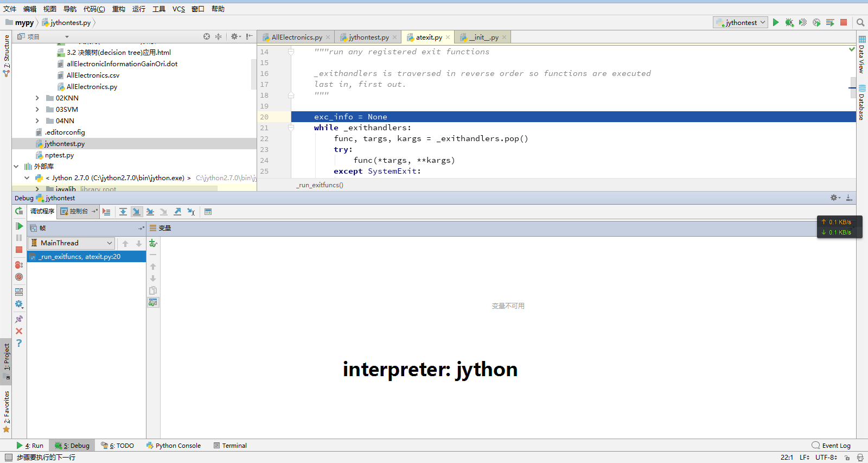Open the Concurrency Diagram run icon

(x=830, y=22)
